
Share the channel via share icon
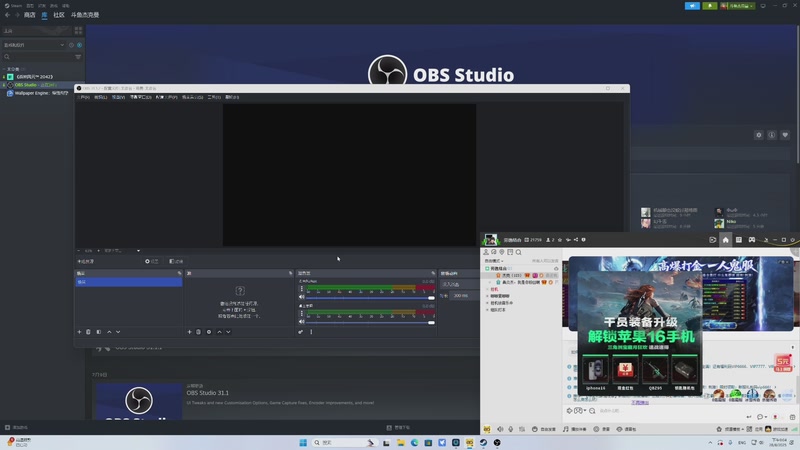(x=576, y=239)
